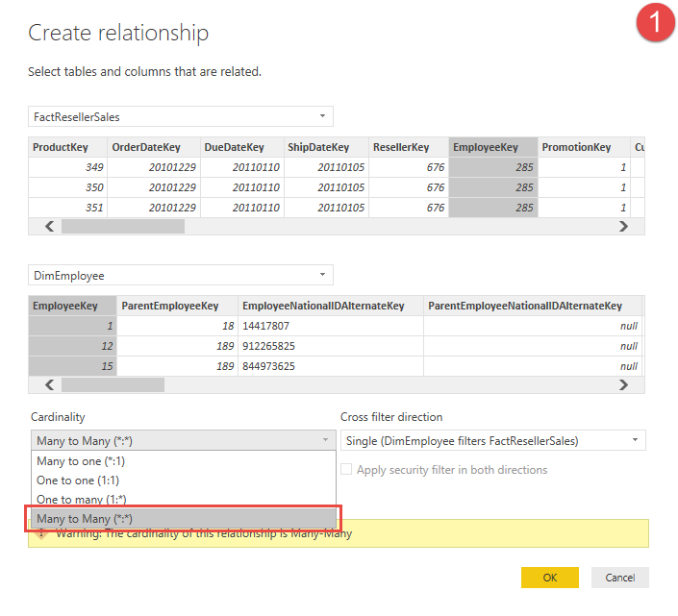Select the ResellerKey column header

pyautogui.click(x=409, y=147)
